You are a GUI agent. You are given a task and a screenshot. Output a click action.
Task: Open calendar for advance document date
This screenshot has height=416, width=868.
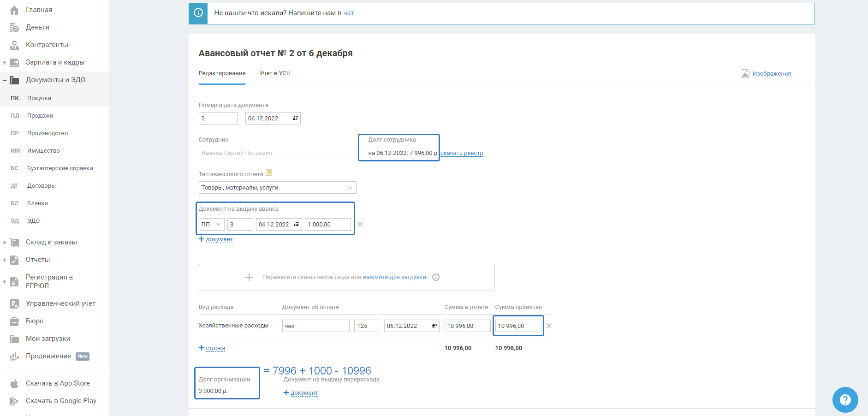297,225
